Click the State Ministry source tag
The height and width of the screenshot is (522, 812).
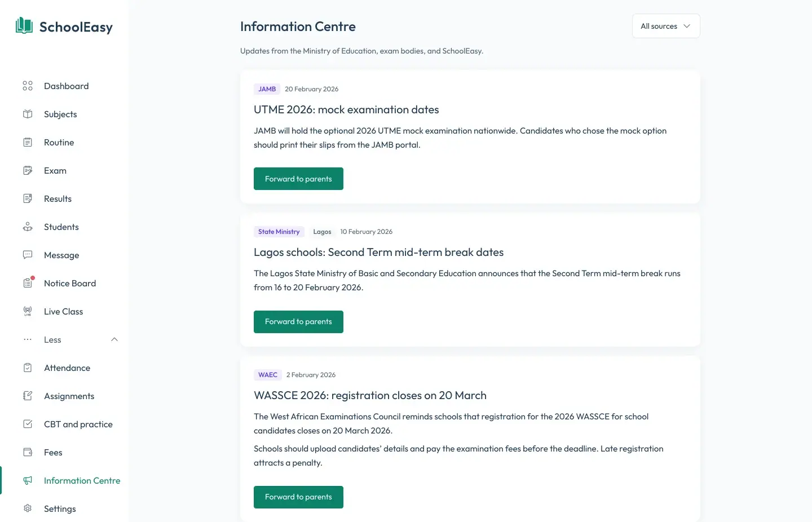coord(279,232)
